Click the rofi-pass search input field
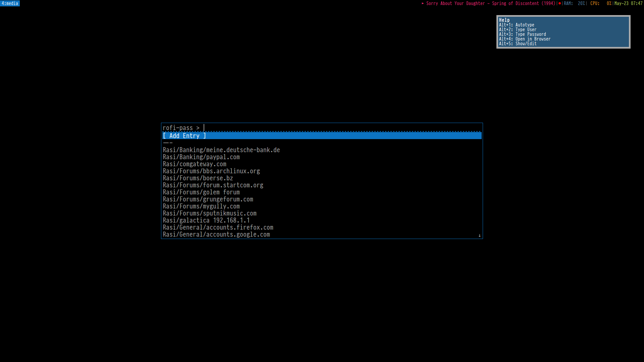This screenshot has height=362, width=644. click(x=342, y=128)
